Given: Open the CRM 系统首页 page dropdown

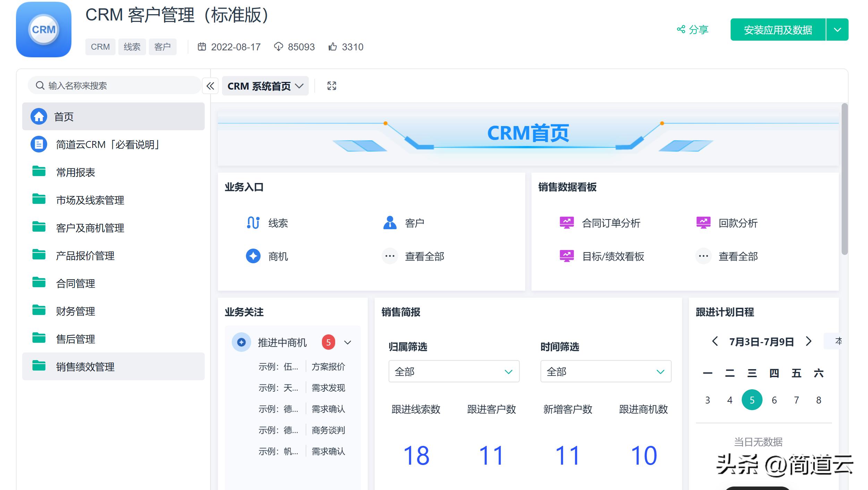Looking at the screenshot, I should click(300, 86).
